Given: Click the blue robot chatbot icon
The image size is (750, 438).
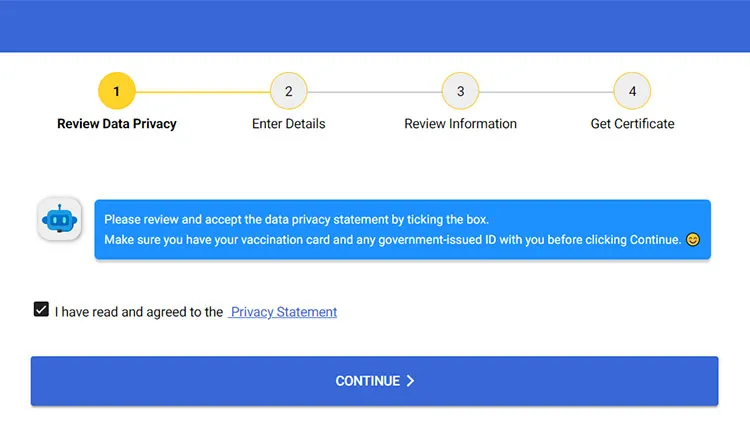Looking at the screenshot, I should coord(59,219).
